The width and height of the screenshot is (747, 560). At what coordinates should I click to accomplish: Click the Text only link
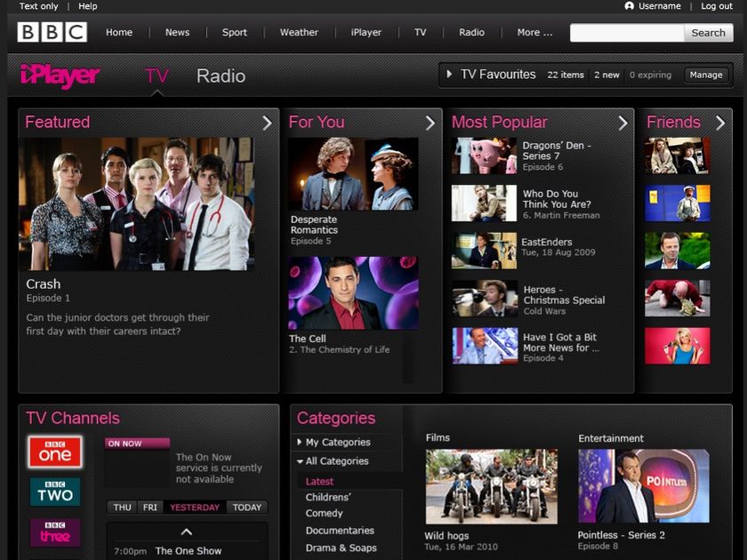tap(38, 6)
